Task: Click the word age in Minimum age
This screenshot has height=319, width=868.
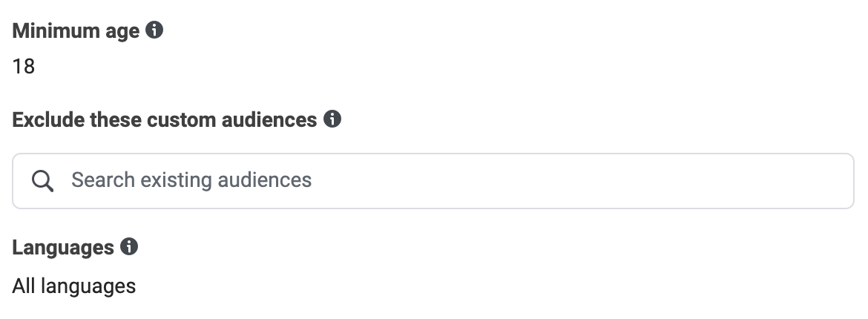Action: (x=122, y=33)
